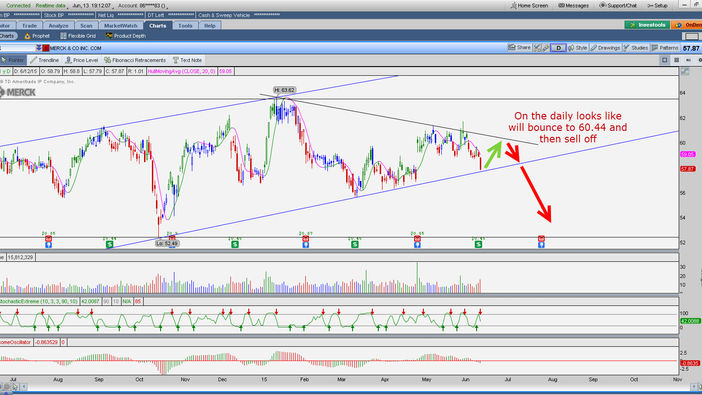Click the OnDemand button
702x395 pixels.
pos(687,25)
